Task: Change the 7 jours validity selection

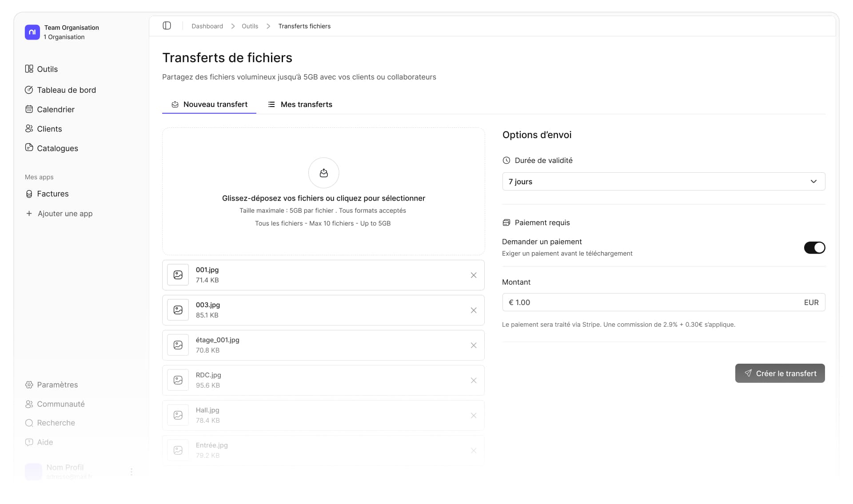Action: [x=663, y=181]
